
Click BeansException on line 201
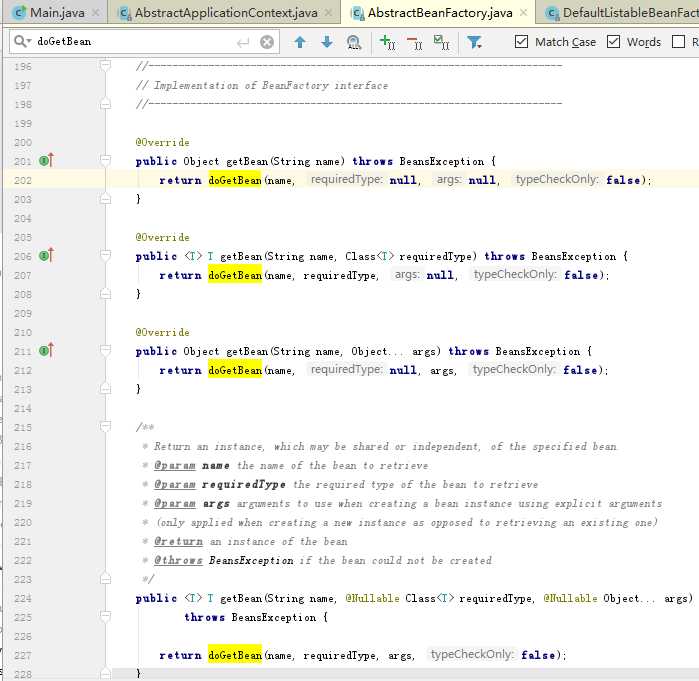pos(441,161)
